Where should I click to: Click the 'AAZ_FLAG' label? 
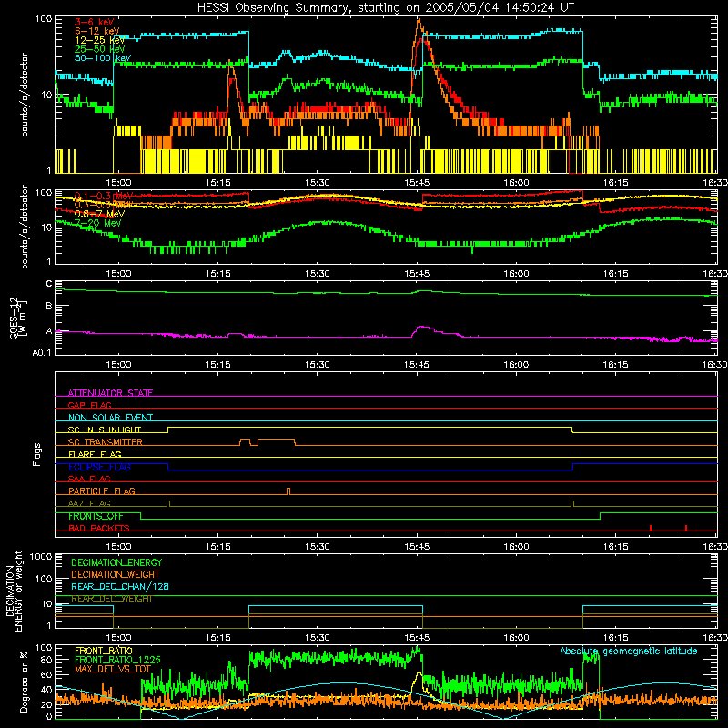click(89, 503)
